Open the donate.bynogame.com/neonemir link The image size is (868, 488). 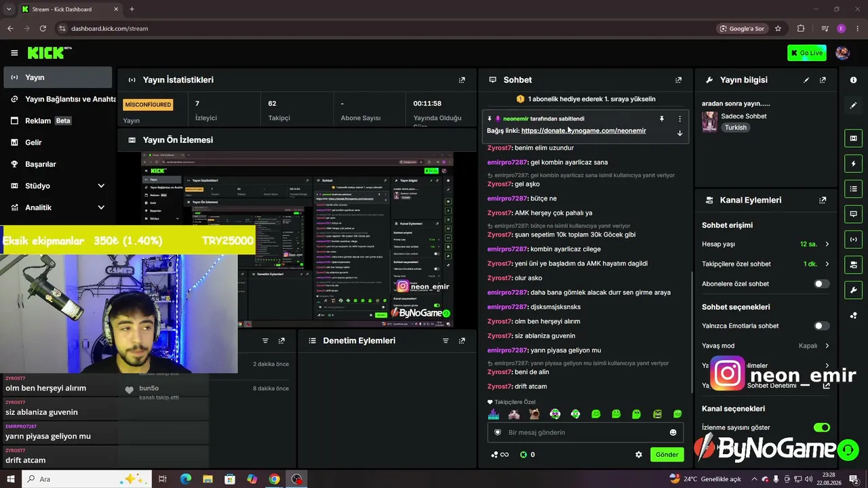pos(583,131)
